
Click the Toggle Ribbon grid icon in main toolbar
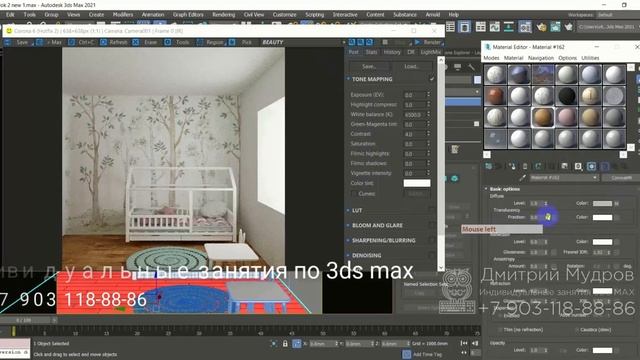[x=480, y=27]
